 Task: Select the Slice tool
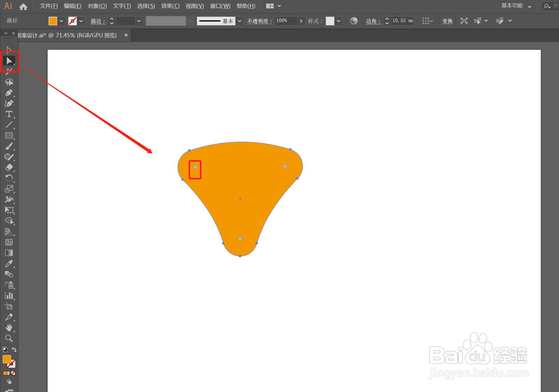[x=9, y=317]
